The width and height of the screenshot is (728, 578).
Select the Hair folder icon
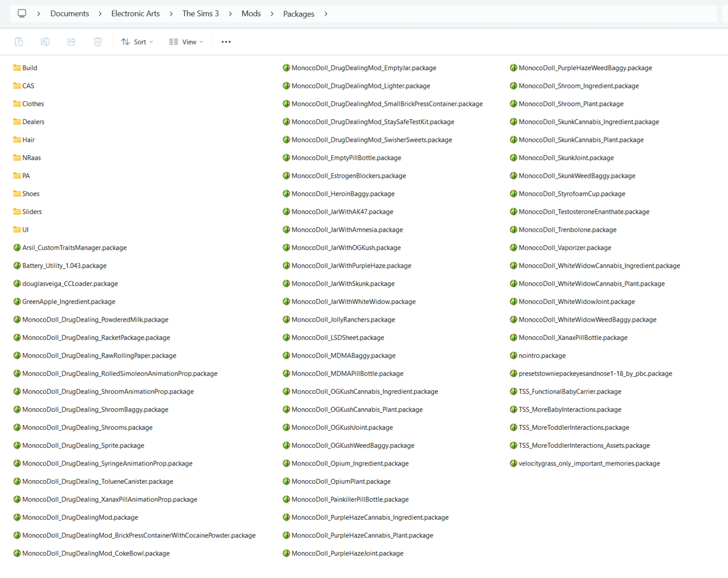tap(17, 140)
